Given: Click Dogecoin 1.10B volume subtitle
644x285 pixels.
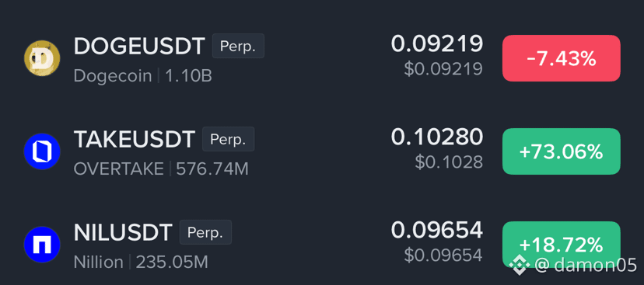Looking at the screenshot, I should 143,76.
